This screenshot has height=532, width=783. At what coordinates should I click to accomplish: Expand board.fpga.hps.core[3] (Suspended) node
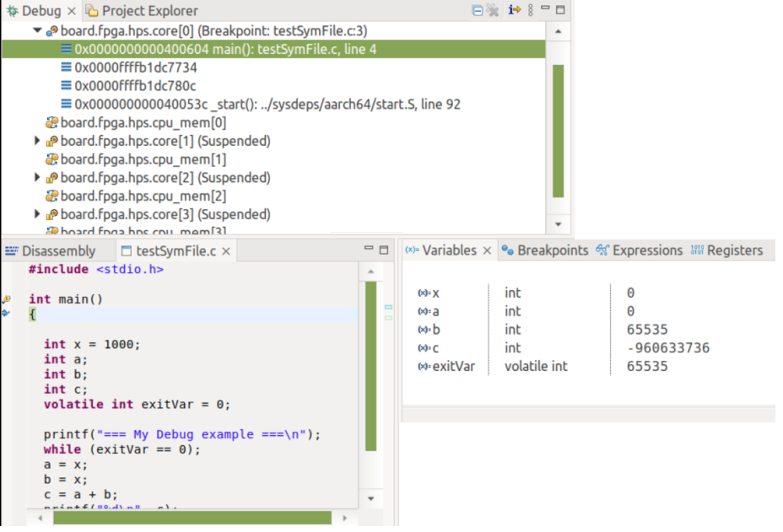pos(37,214)
